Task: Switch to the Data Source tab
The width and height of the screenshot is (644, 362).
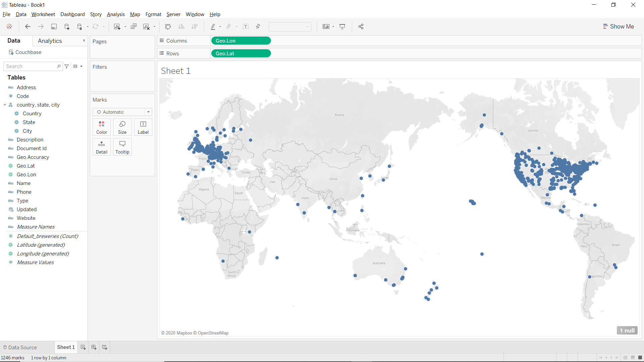Action: point(22,347)
